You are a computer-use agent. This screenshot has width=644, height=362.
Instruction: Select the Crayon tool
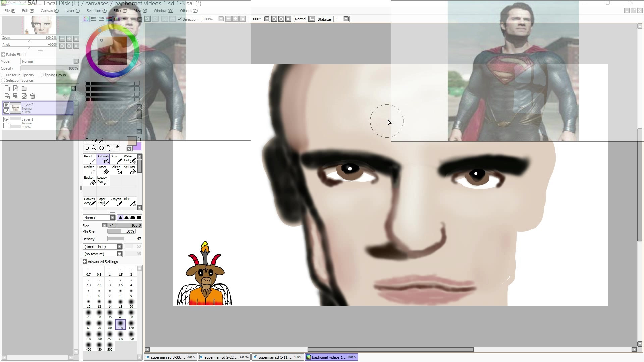tap(116, 201)
